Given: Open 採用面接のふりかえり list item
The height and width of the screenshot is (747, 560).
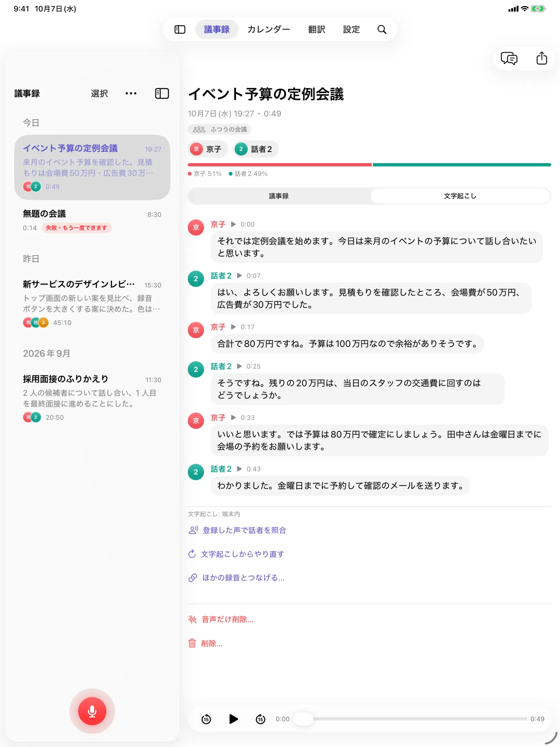Looking at the screenshot, I should click(x=92, y=398).
